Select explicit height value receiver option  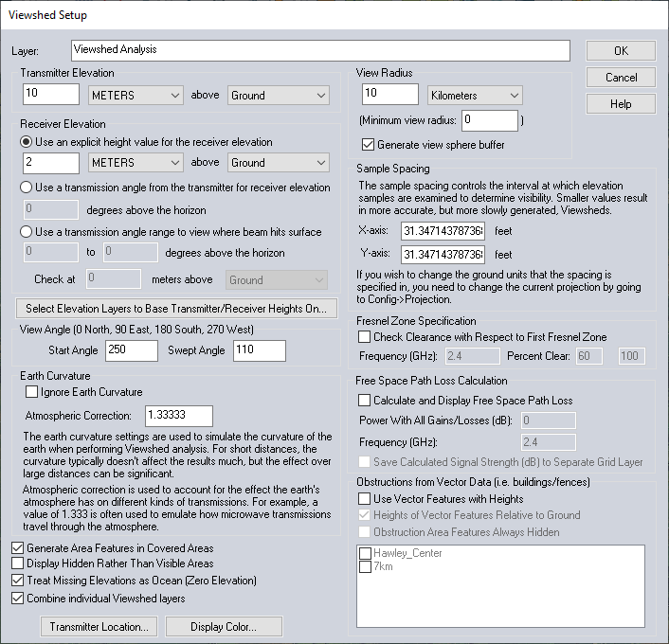(27, 141)
